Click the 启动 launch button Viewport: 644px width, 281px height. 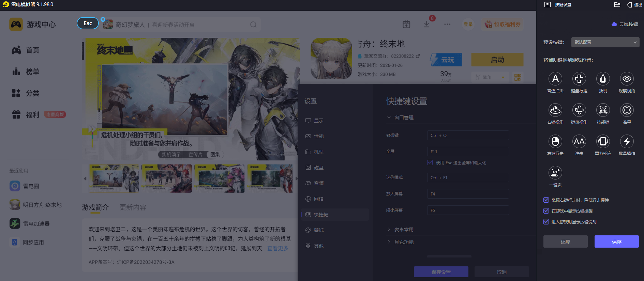point(497,60)
